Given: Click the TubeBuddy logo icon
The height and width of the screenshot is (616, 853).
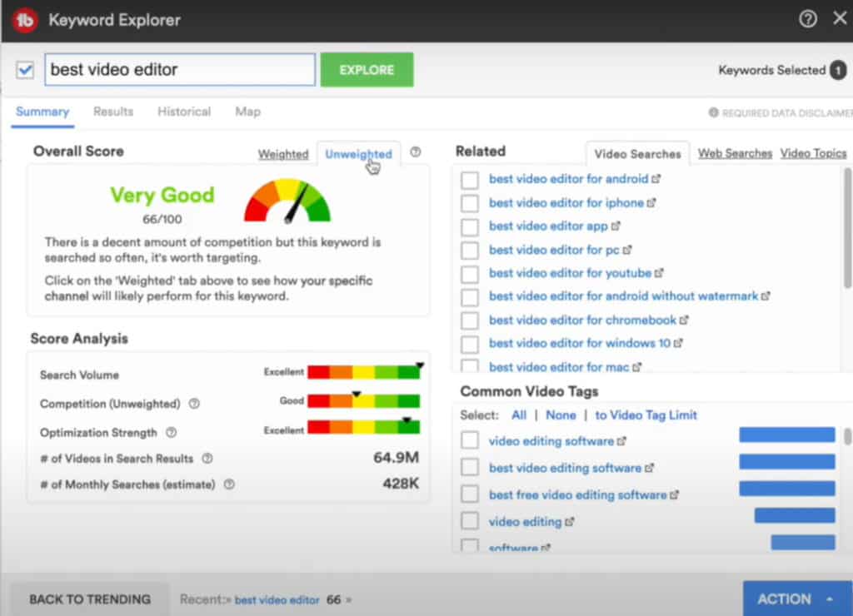Looking at the screenshot, I should click(x=26, y=20).
